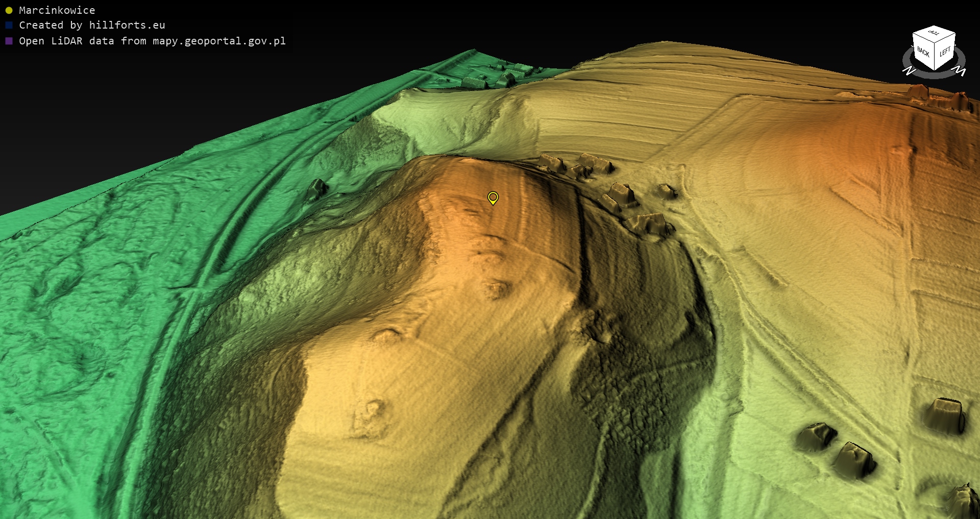The height and width of the screenshot is (519, 980).
Task: Click the W compass marker beside the cube
Action: (960, 71)
